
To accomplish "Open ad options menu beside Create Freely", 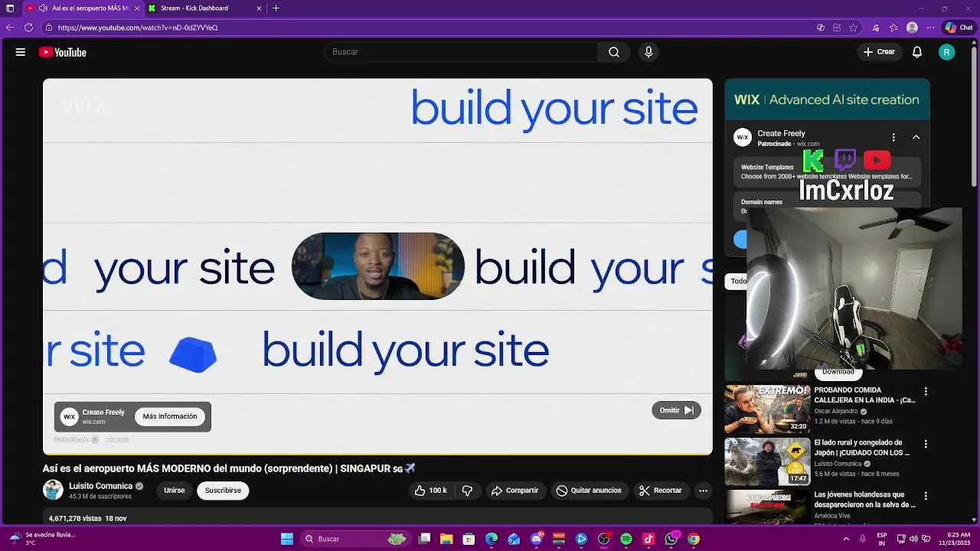I will pos(893,138).
